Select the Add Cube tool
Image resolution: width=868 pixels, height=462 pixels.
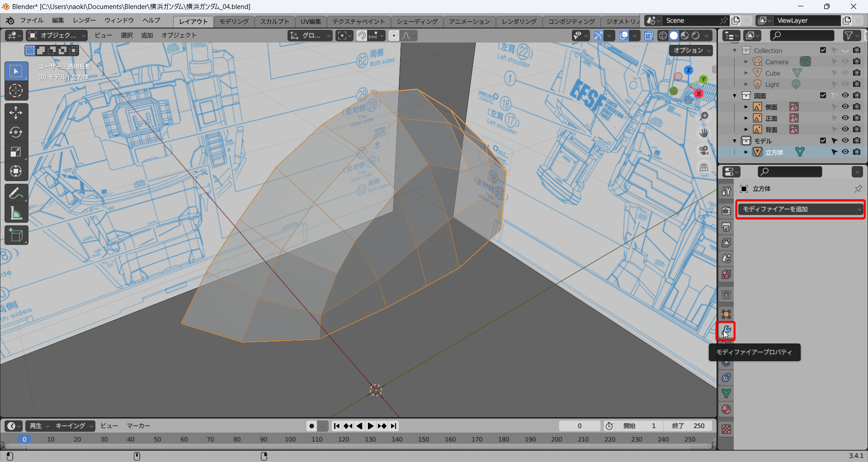coord(16,235)
